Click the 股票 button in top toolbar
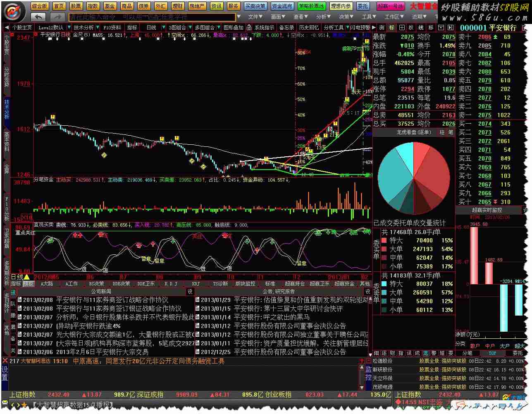Viewport: 532px width, 414px height. point(76,6)
